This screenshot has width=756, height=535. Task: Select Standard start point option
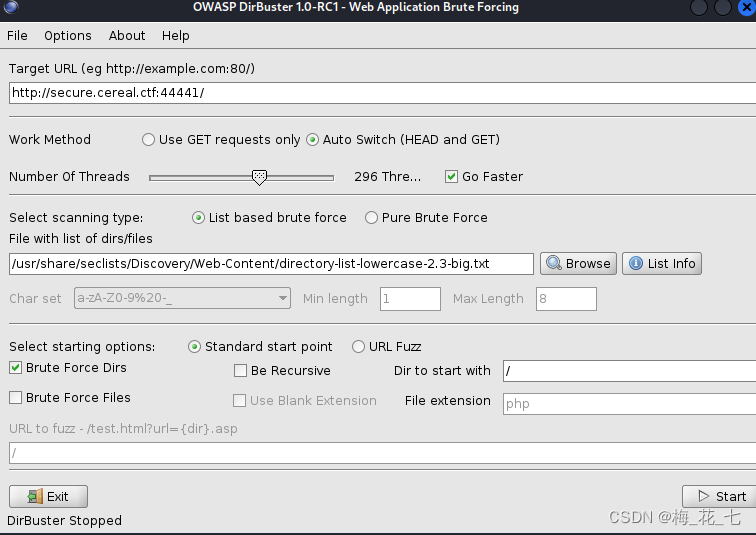260,347
